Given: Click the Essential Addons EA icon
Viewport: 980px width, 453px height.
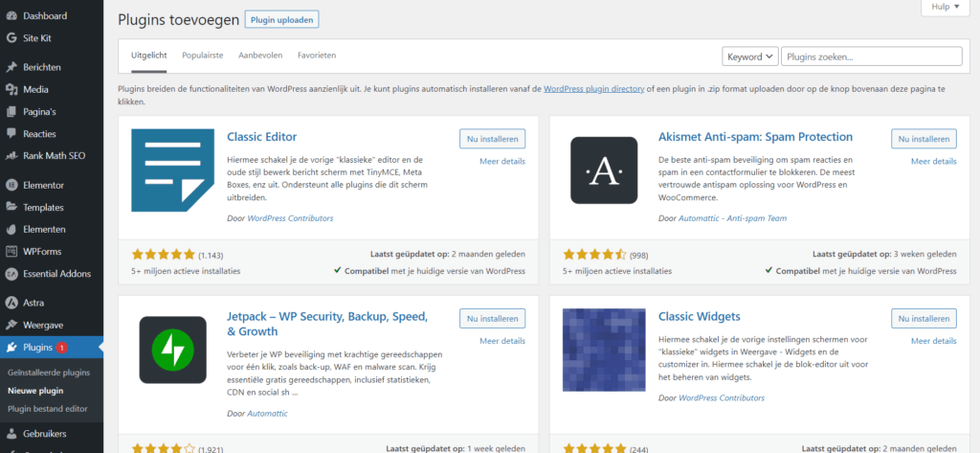Looking at the screenshot, I should click(11, 273).
